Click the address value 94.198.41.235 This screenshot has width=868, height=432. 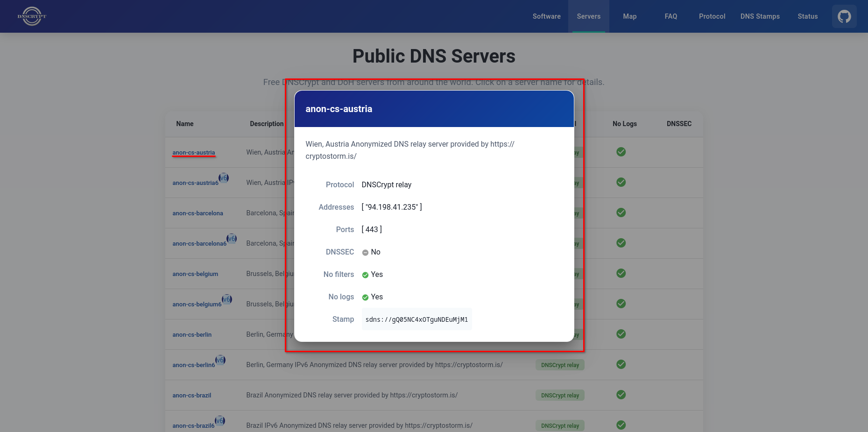point(392,207)
